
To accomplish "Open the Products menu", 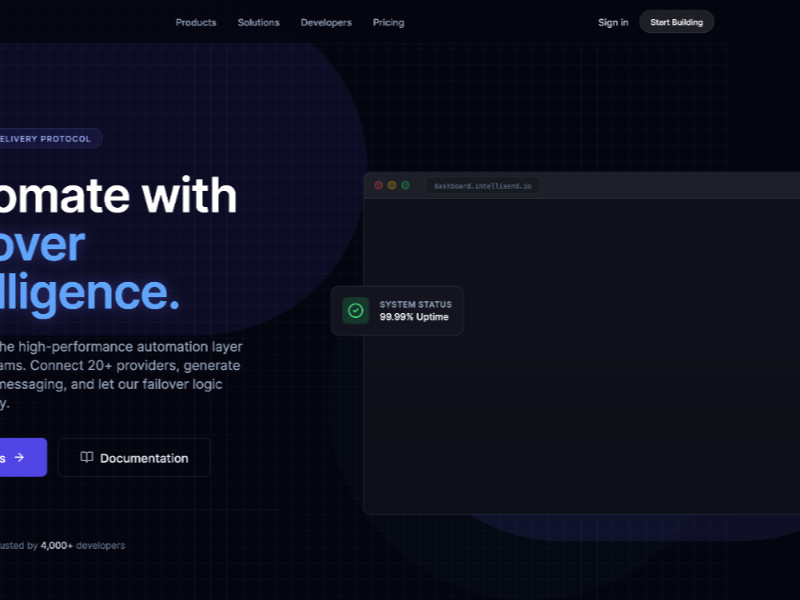I will [x=196, y=22].
